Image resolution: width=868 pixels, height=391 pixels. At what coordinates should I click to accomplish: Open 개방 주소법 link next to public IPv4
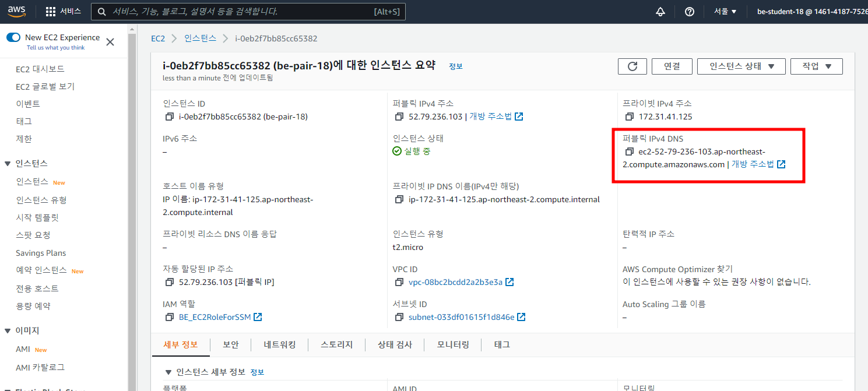pos(496,117)
